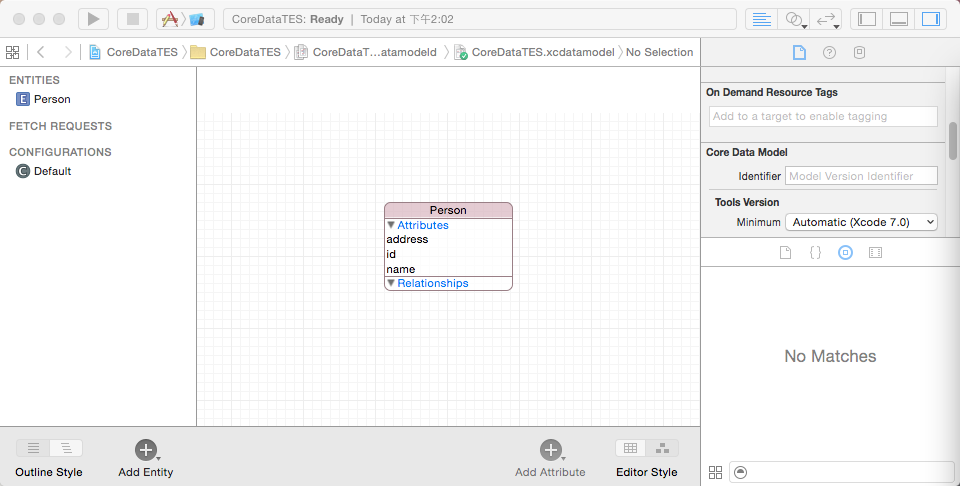Viewport: 960px width, 486px height.
Task: Click the window close button
Action: pos(19,19)
